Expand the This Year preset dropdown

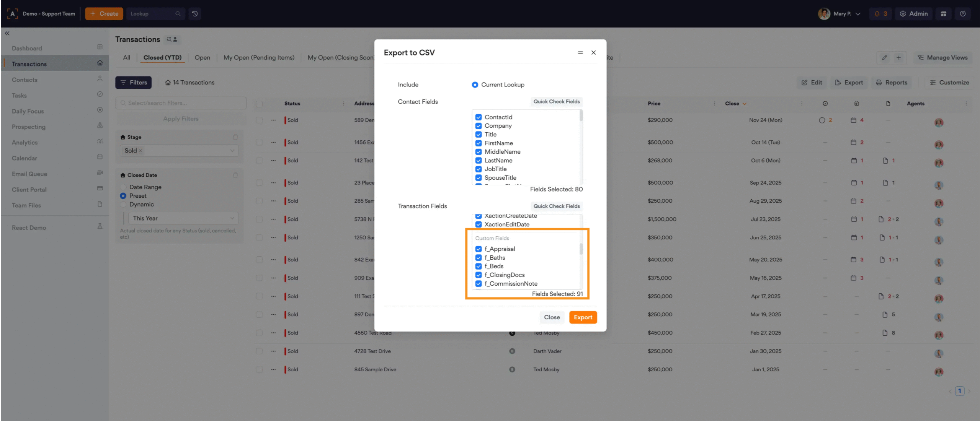[x=183, y=218]
